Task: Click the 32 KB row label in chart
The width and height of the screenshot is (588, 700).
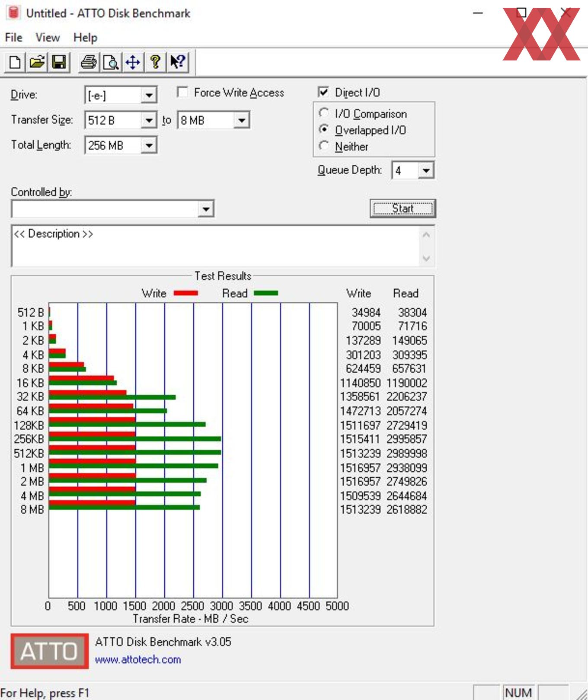Action: 30,396
